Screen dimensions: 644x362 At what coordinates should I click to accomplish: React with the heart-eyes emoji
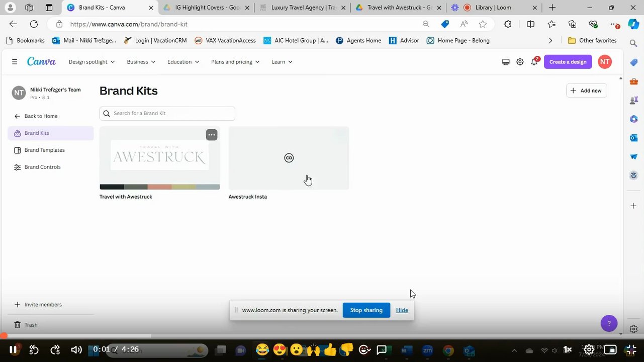(x=280, y=349)
